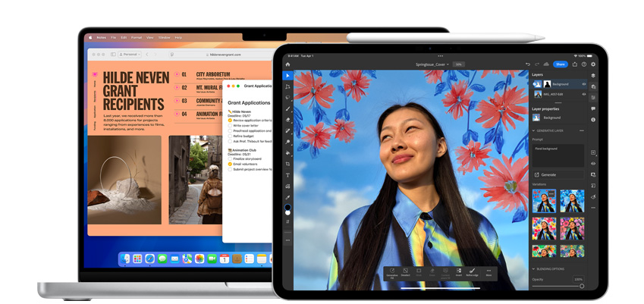Collapse the Blending Options section
Screen dimensions: 644x304
[533, 268]
